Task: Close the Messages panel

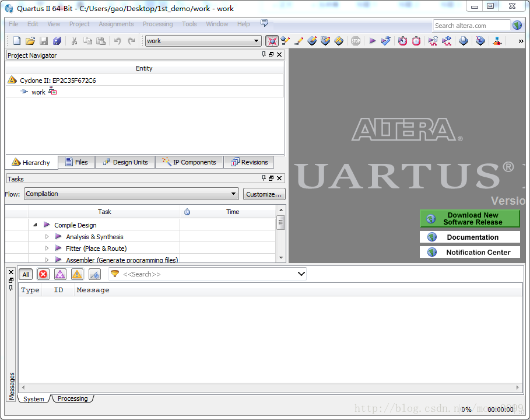Action: coord(11,272)
